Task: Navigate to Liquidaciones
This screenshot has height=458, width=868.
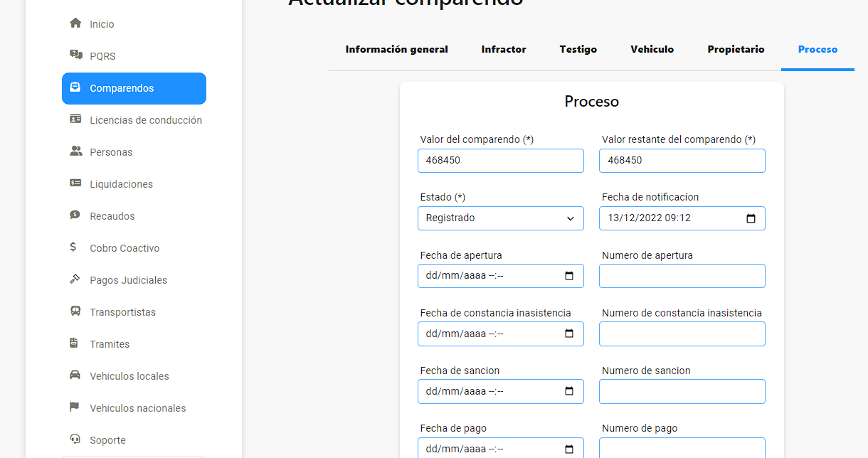Action: [134, 184]
